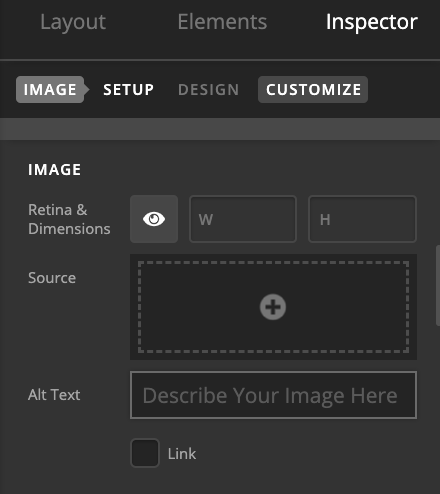
Task: Open the DESIGN section
Action: 209,90
